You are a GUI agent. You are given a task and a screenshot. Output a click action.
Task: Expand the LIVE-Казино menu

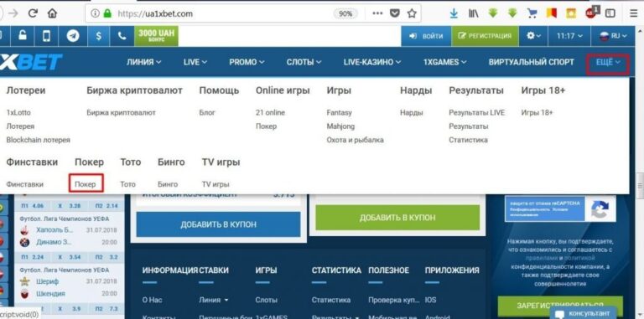371,62
